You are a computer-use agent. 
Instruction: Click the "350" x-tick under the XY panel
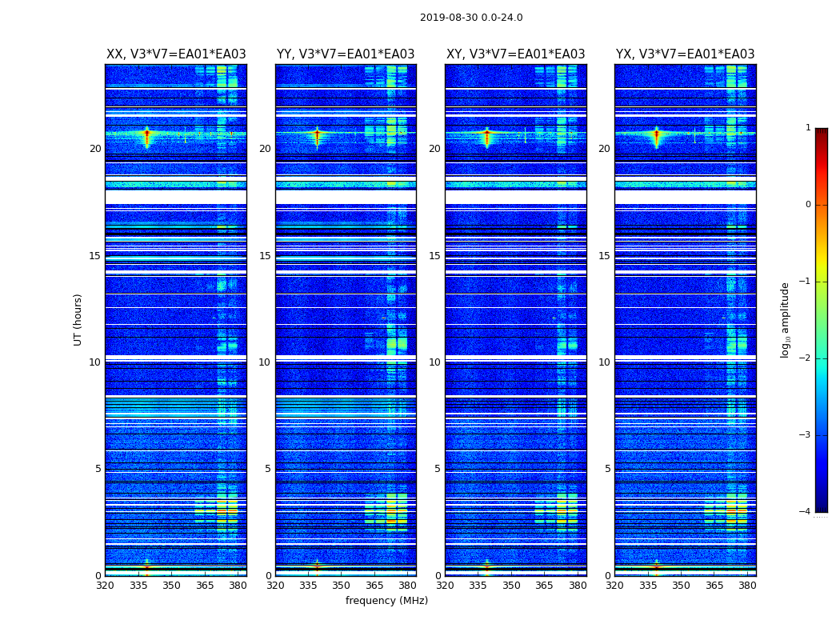511,586
